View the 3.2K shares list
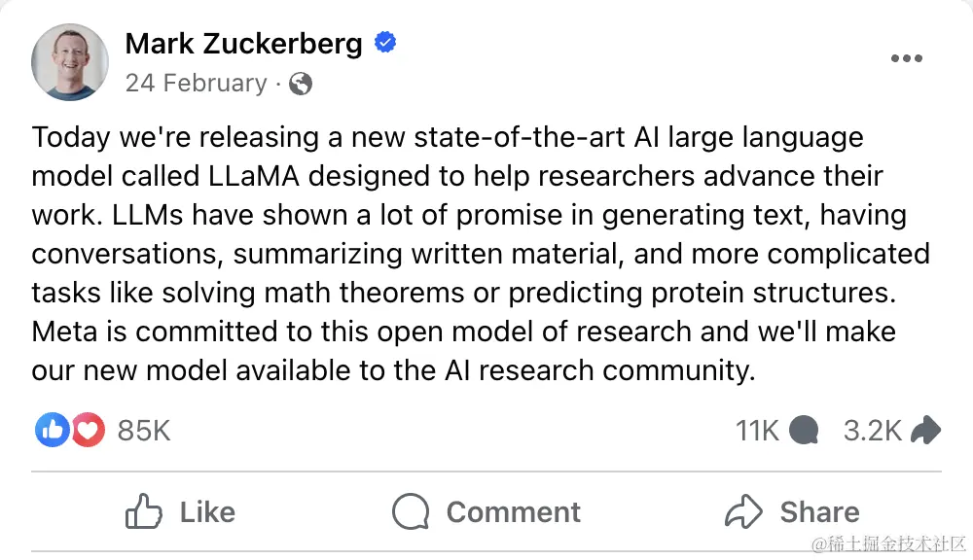Screen dimensions: 973x560 [872, 430]
